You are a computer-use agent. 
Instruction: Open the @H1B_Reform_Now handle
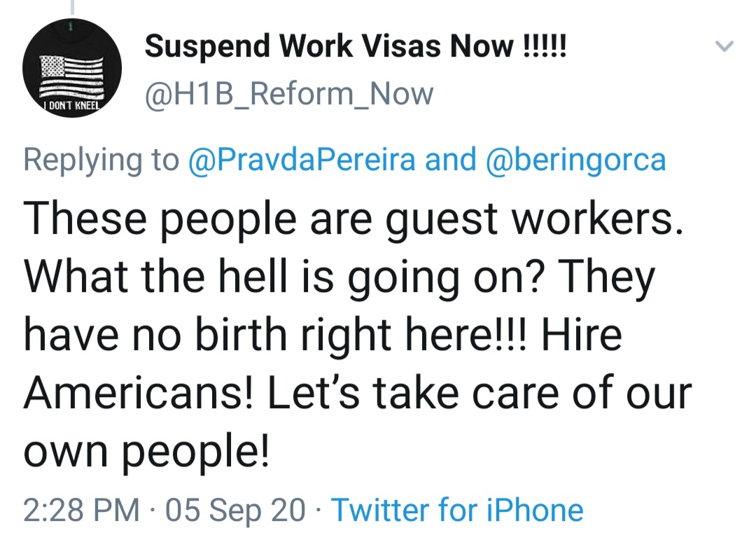point(288,94)
